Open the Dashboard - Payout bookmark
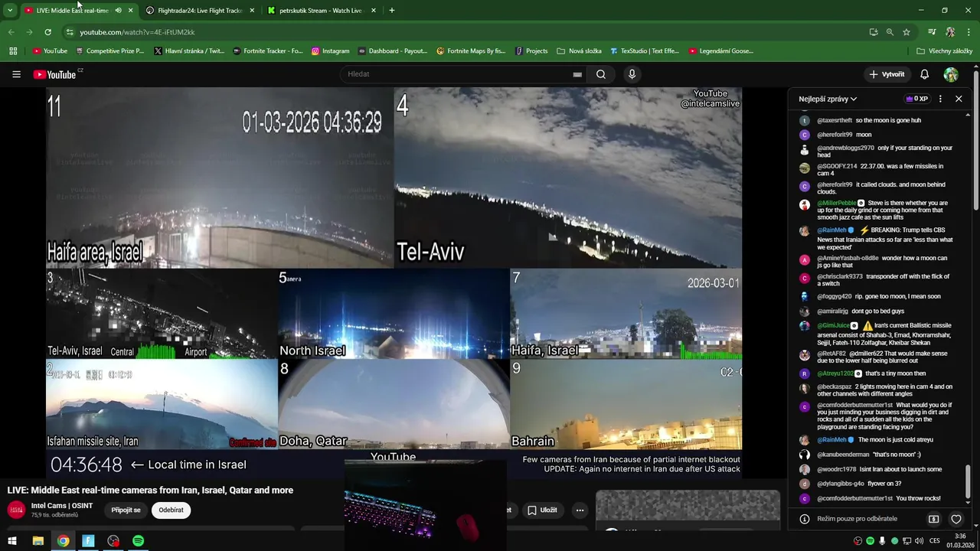Screen dimensions: 980x551 coord(392,51)
